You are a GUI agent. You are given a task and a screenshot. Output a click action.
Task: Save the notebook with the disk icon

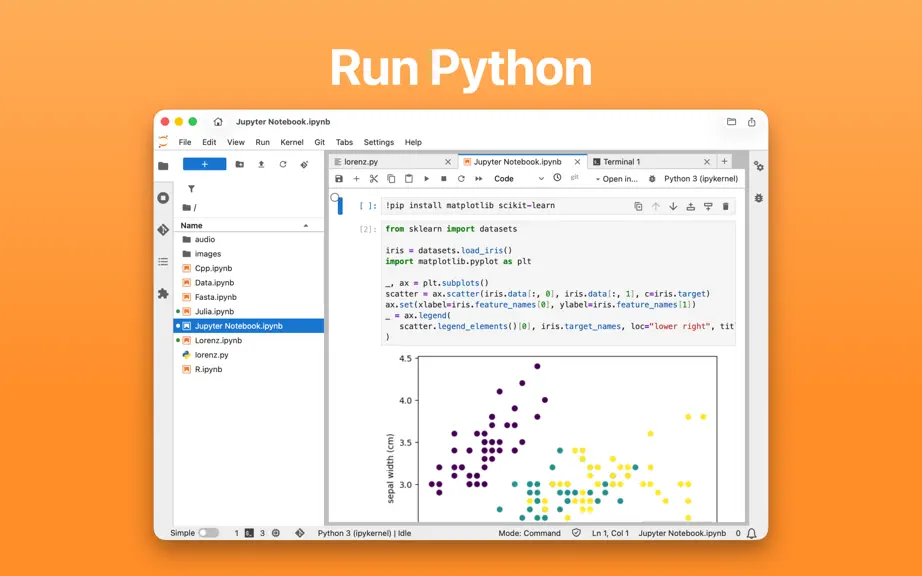click(x=339, y=179)
